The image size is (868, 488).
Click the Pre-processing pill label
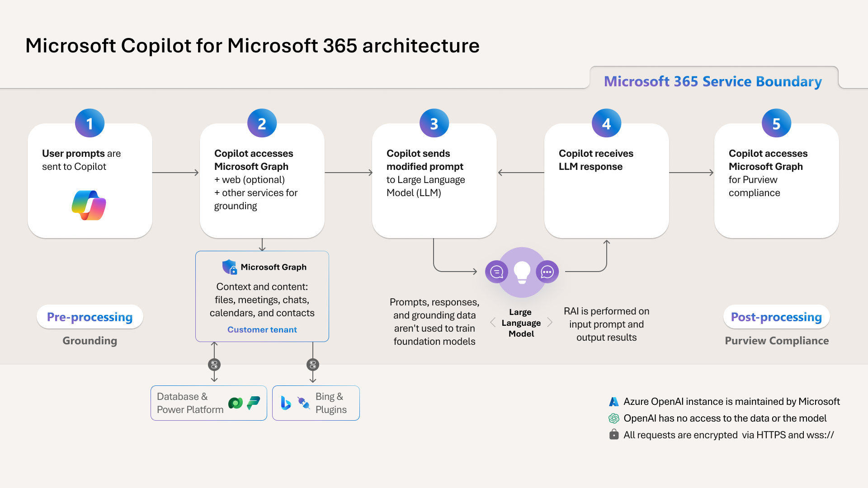pyautogui.click(x=90, y=317)
